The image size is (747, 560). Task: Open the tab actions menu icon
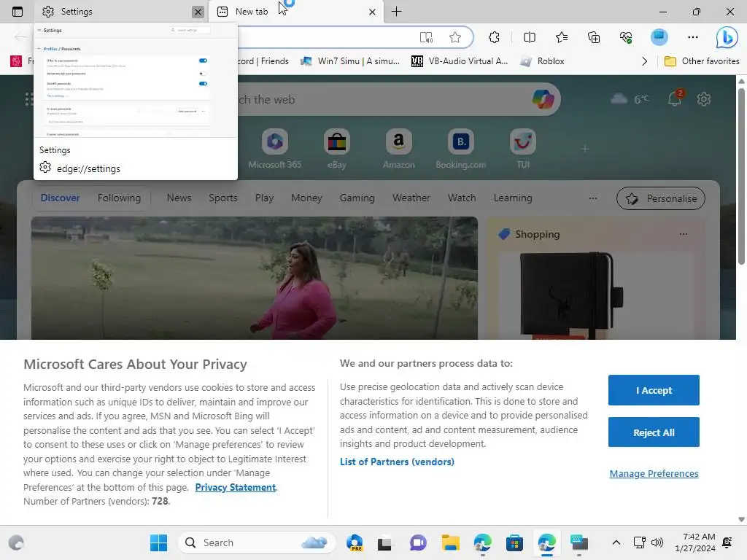coord(18,12)
